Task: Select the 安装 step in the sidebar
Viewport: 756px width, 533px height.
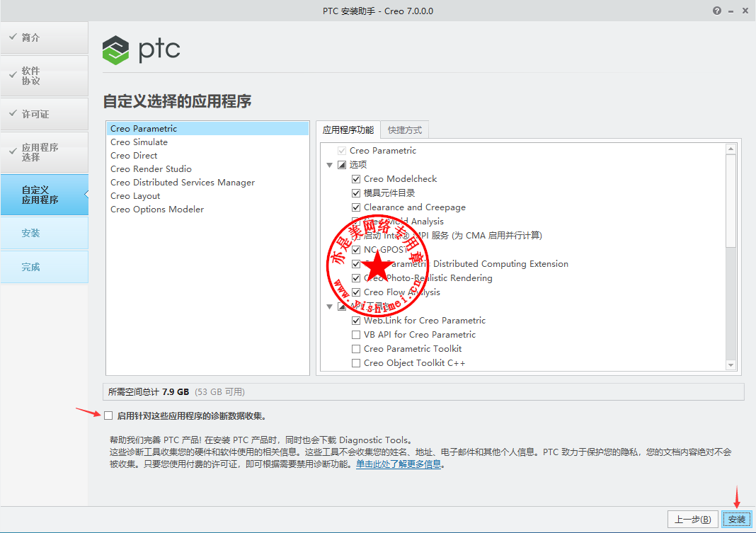Action: (x=45, y=234)
